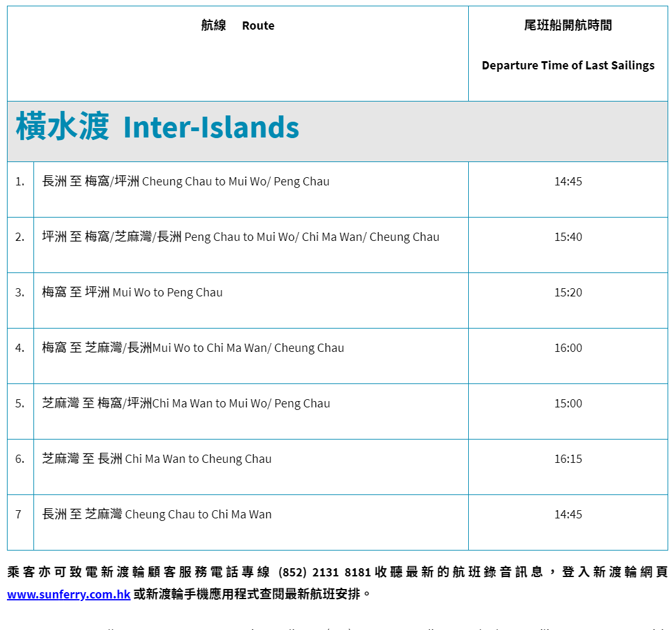Click the Chi Ma Wan to Mui Wo route
Viewport: 672px width, 630px height.
pos(186,403)
